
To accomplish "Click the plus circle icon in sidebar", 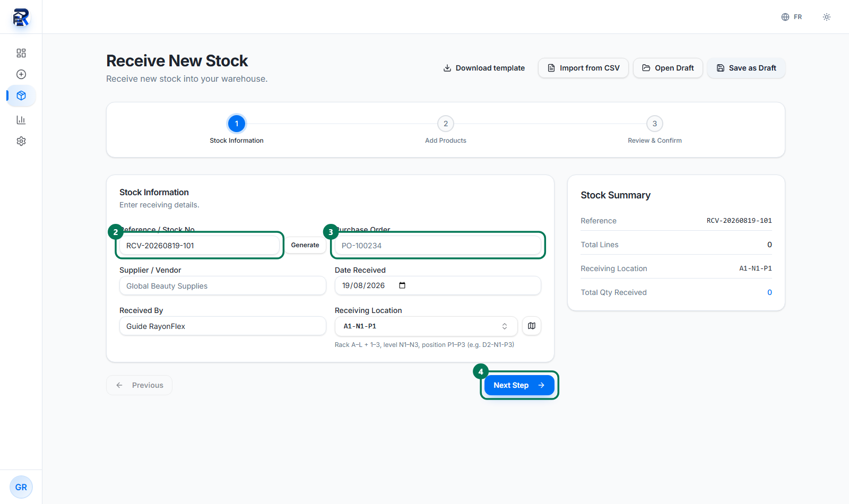I will (x=21, y=74).
